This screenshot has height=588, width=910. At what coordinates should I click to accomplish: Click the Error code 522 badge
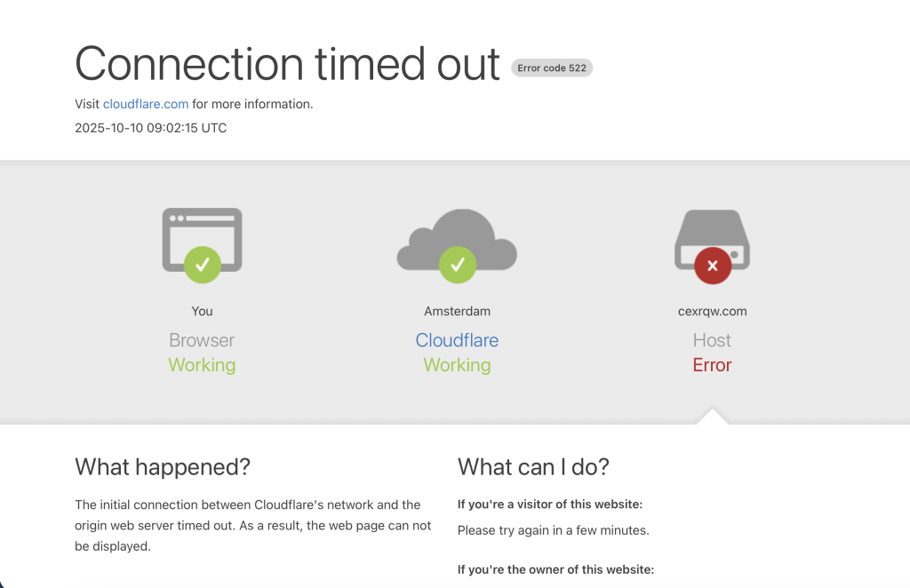pyautogui.click(x=552, y=68)
